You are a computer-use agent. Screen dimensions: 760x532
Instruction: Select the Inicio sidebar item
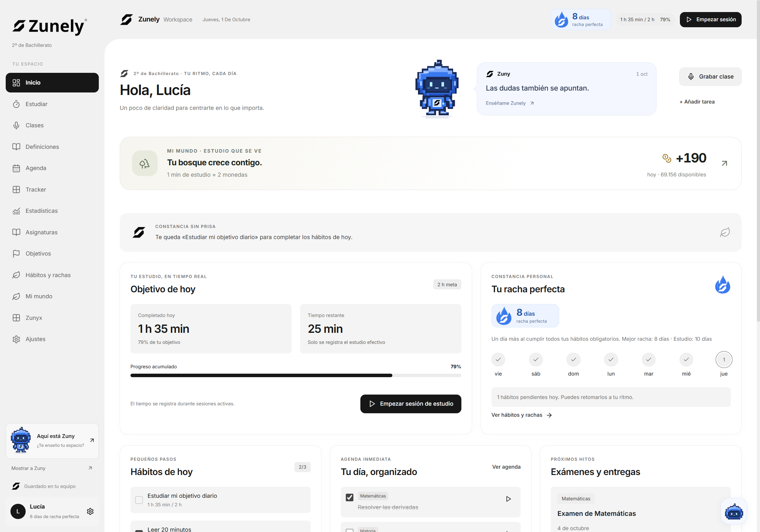click(52, 83)
